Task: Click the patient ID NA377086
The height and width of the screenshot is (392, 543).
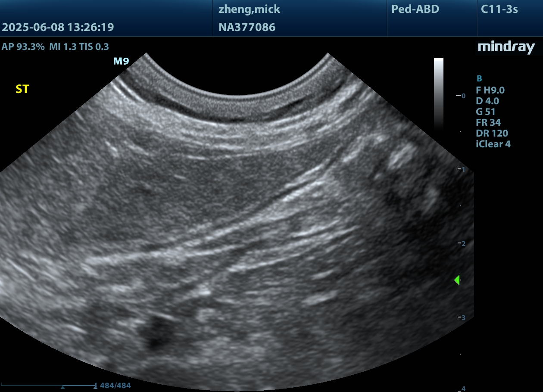Action: coord(247,27)
